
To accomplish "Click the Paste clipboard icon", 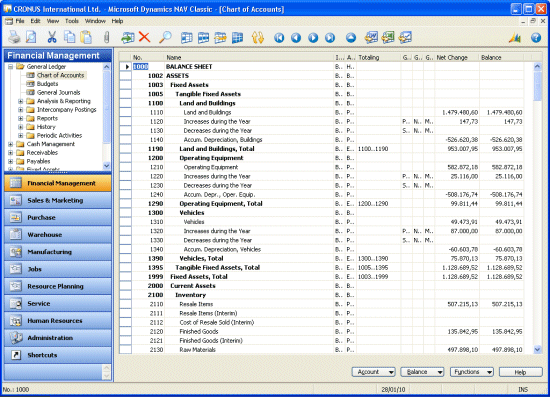I will [x=86, y=37].
